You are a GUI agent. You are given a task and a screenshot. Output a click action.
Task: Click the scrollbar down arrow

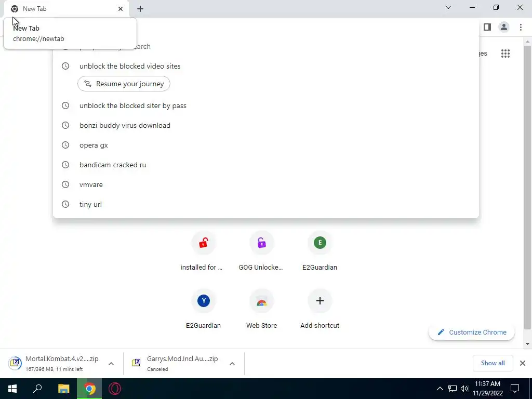point(527,344)
